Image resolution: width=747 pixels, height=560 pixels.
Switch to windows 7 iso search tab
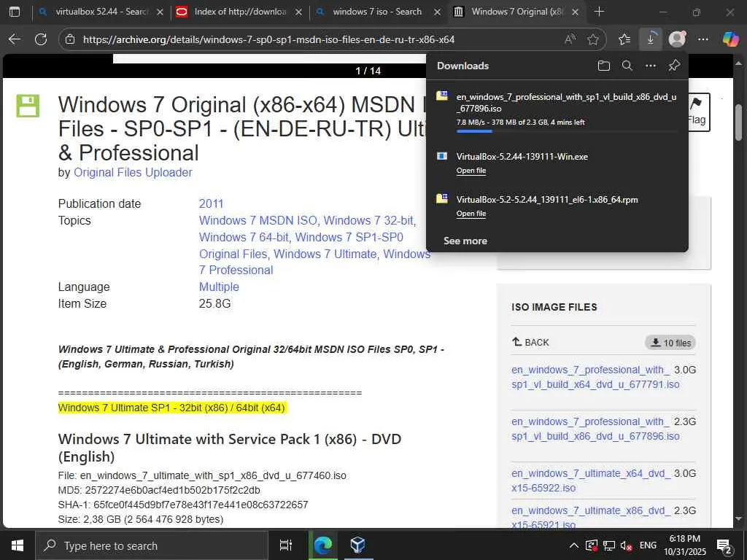pos(376,12)
